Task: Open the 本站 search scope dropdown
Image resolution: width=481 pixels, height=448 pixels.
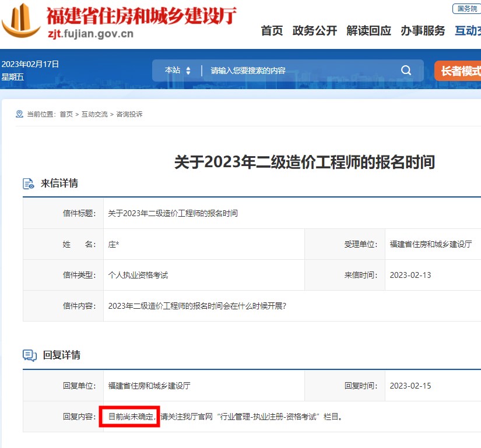Action: (177, 70)
